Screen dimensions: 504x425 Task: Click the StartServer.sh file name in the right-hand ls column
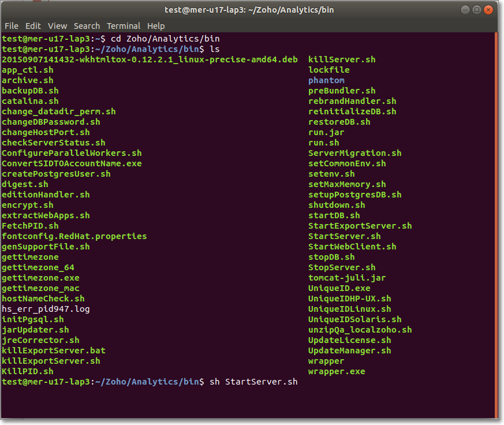(344, 236)
